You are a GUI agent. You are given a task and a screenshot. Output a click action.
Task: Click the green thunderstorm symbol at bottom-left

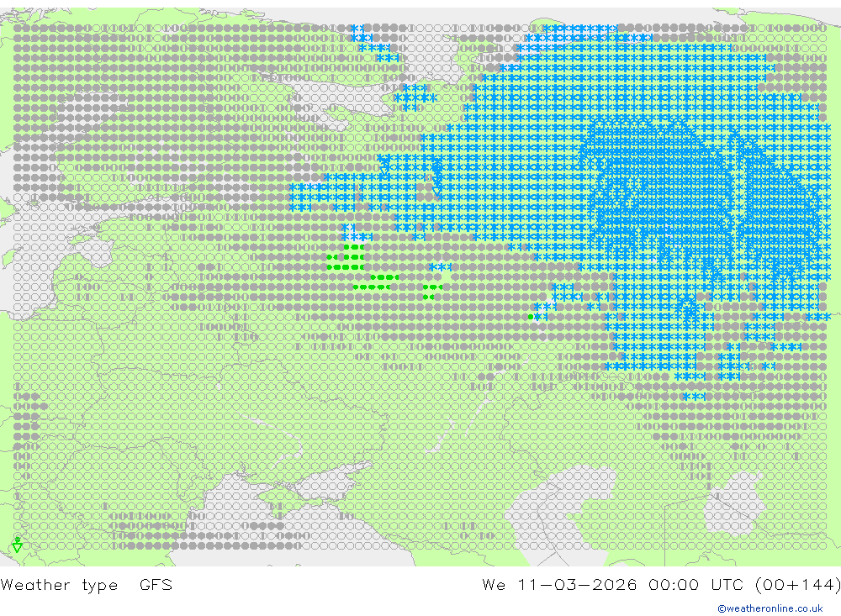17,545
